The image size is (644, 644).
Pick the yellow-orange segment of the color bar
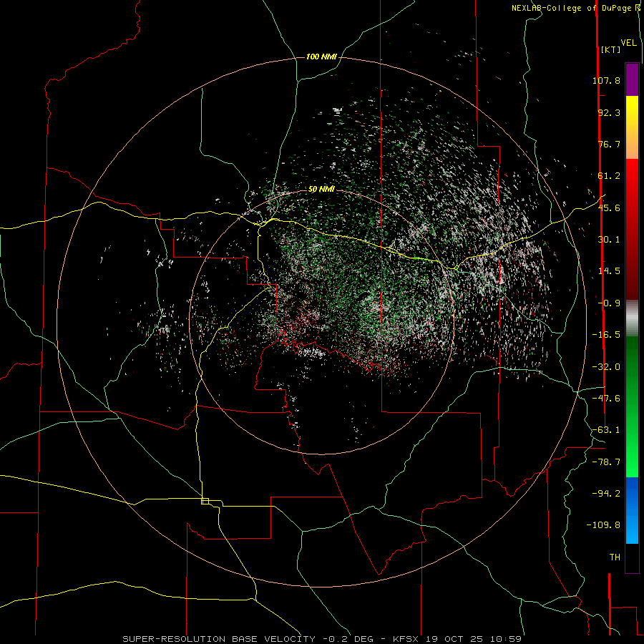tap(632, 127)
